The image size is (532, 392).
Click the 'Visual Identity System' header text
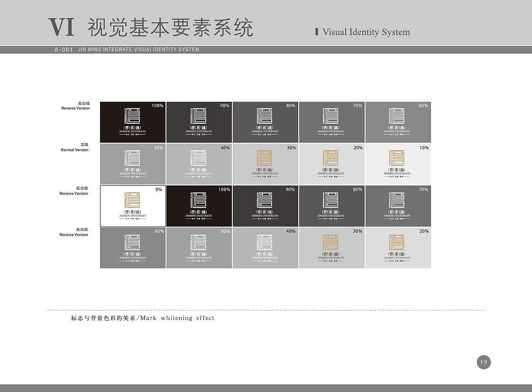[x=366, y=32]
